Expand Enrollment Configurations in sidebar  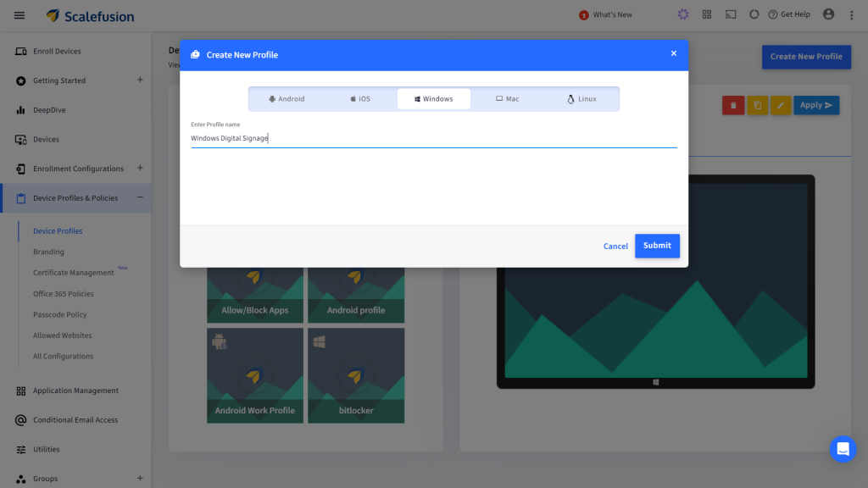(x=140, y=169)
